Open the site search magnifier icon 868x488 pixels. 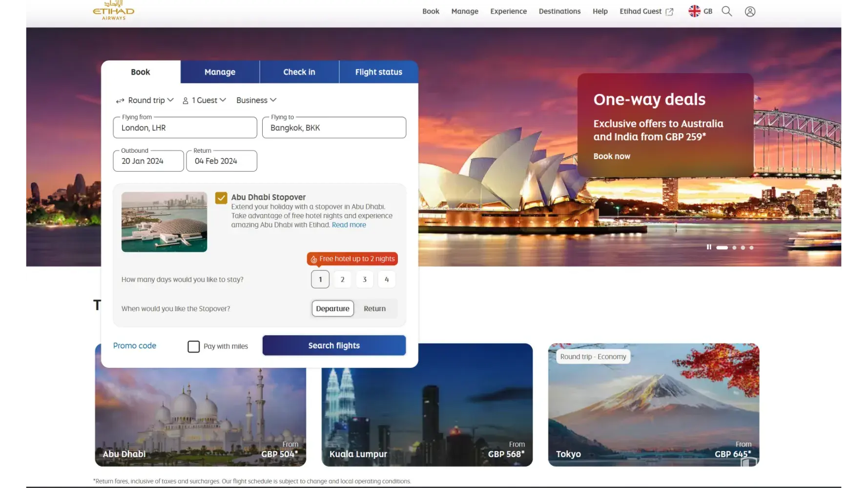point(726,11)
